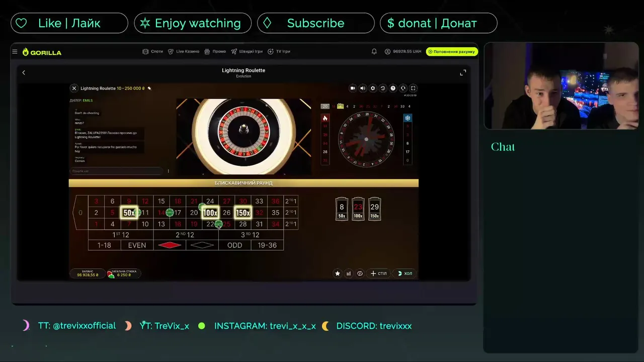
Task: Click the Subscribe overlay button
Action: tap(316, 23)
